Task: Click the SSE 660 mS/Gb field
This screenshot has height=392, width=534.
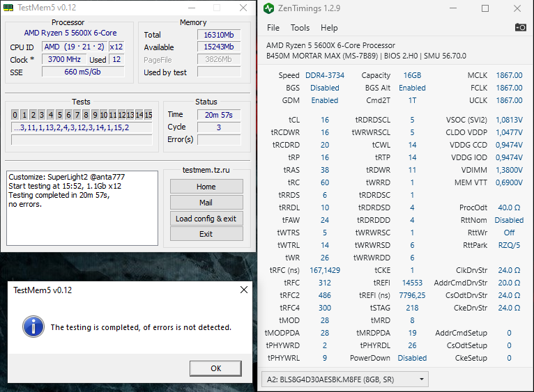Action: tap(83, 72)
